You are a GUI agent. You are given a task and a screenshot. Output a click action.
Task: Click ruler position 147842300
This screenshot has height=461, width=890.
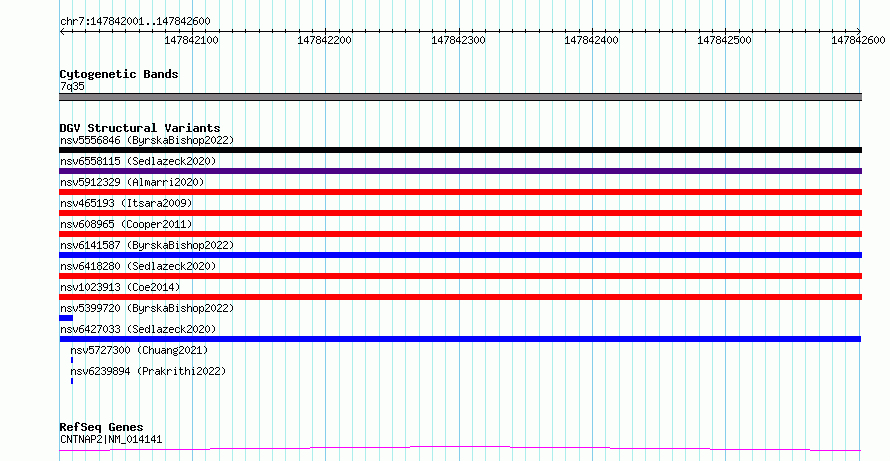coord(458,40)
